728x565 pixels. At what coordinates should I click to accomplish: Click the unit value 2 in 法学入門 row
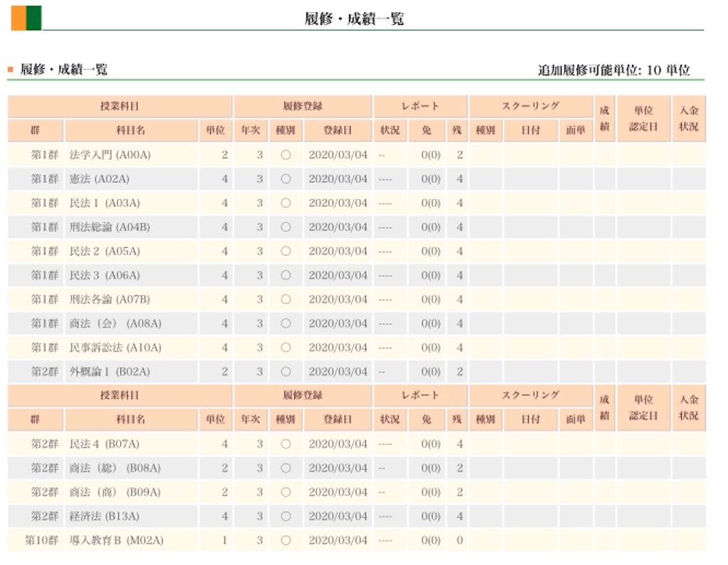click(225, 155)
